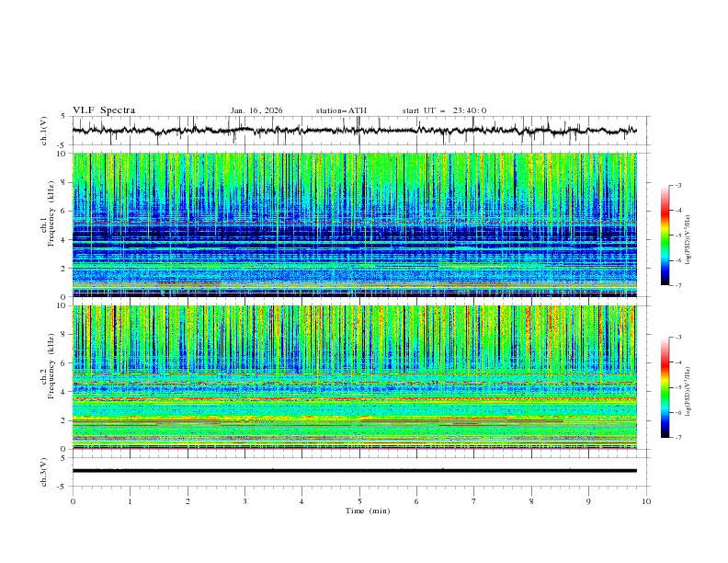Click the "ch.3(V)" axis label

click(x=44, y=472)
